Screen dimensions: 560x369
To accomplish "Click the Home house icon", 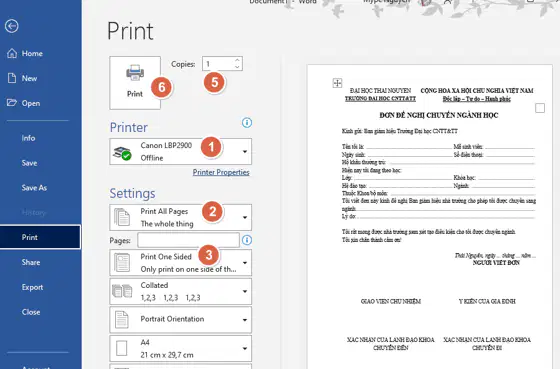I will click(x=12, y=54).
